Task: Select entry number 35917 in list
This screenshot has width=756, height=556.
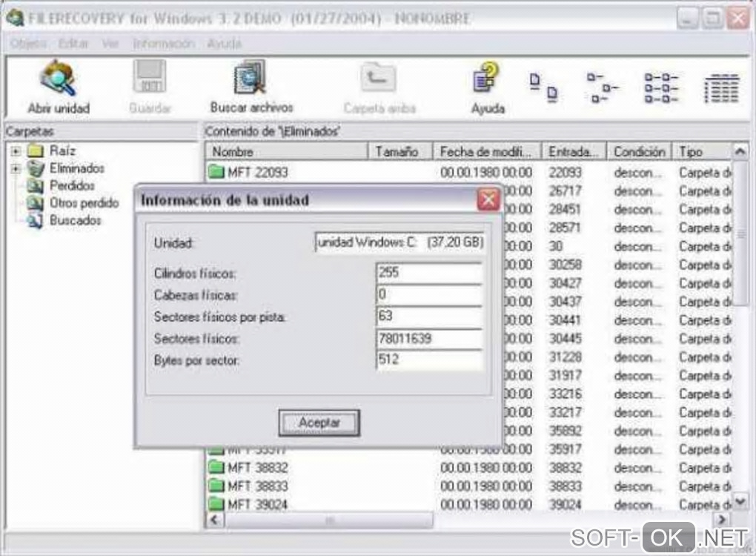Action: [565, 449]
